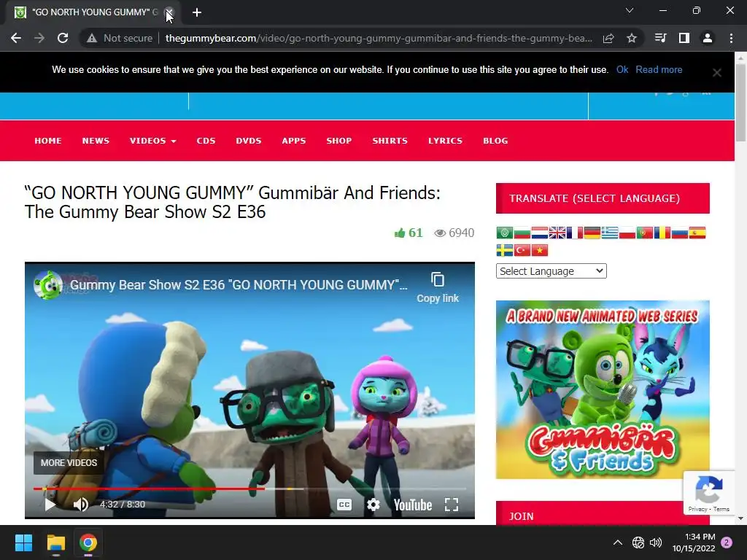Viewport: 747px width, 560px height.
Task: Open Chrome three-dot menu
Action: click(731, 38)
